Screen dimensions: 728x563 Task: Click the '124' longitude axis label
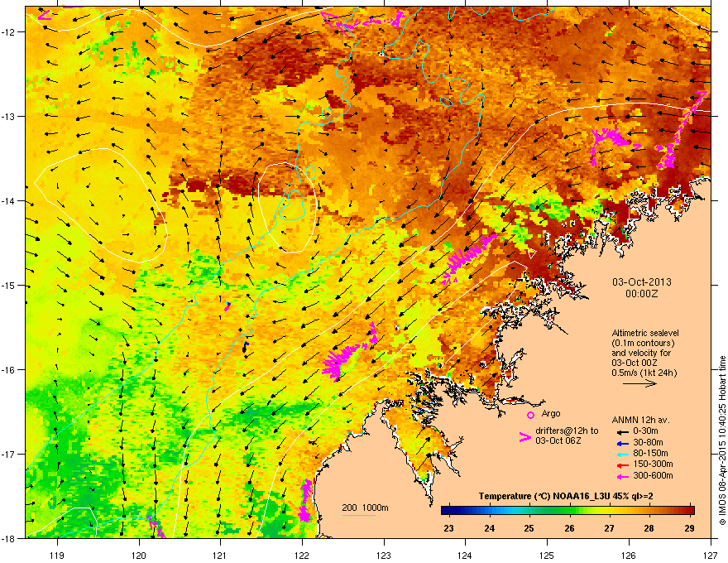tap(465, 555)
